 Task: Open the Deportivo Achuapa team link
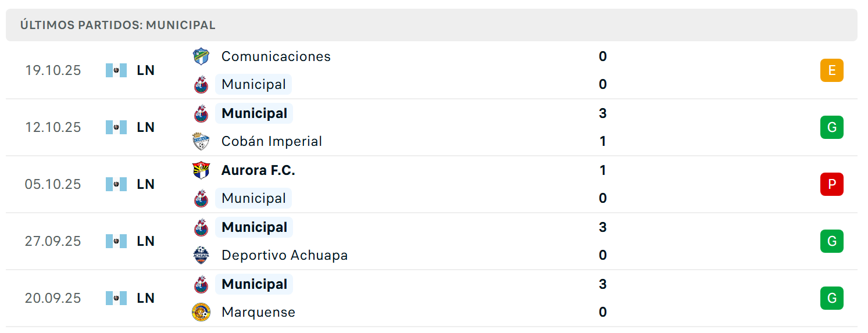285,255
